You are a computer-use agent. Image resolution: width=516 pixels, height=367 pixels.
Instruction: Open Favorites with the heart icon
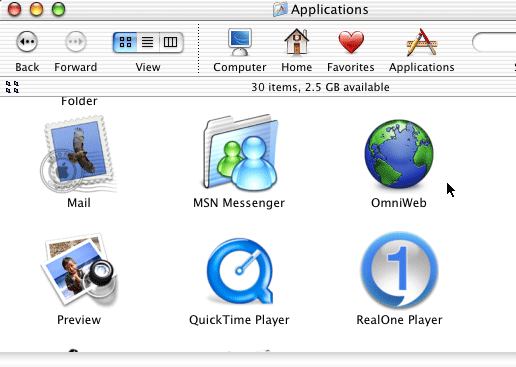[351, 42]
